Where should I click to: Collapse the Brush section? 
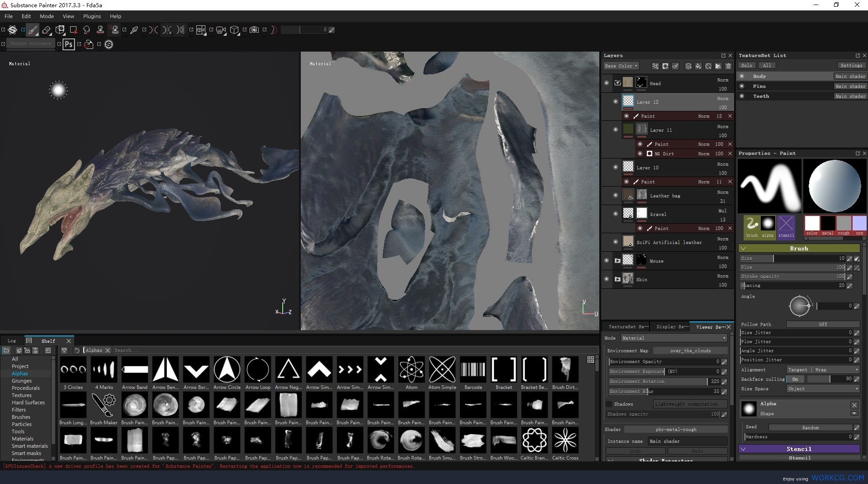(743, 249)
